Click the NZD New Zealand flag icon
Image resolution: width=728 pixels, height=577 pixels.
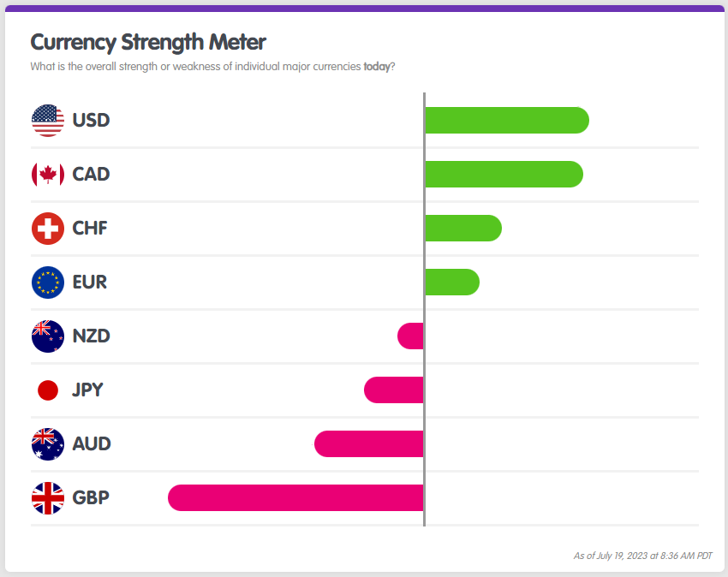click(x=48, y=336)
